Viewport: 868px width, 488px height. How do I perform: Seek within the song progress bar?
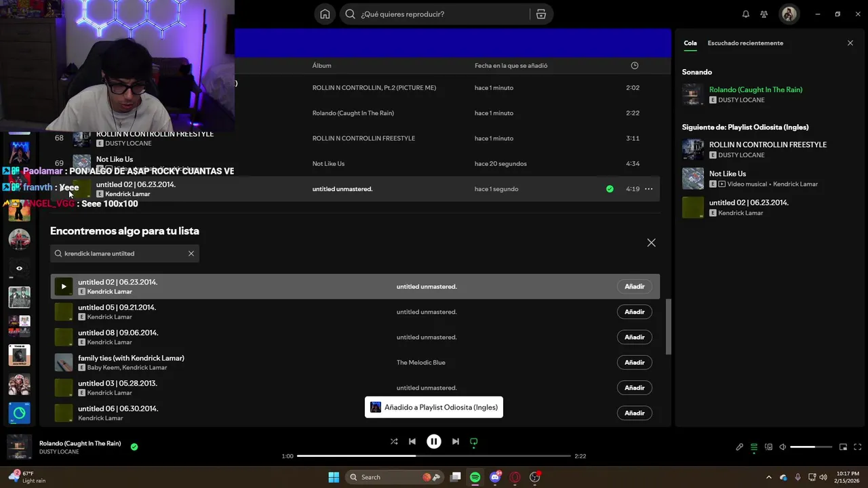click(434, 456)
